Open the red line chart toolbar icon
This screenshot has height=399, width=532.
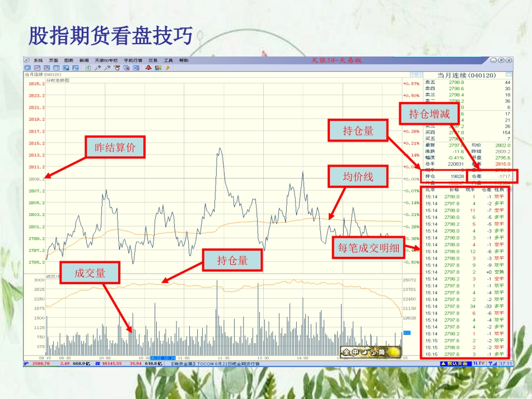point(37,68)
